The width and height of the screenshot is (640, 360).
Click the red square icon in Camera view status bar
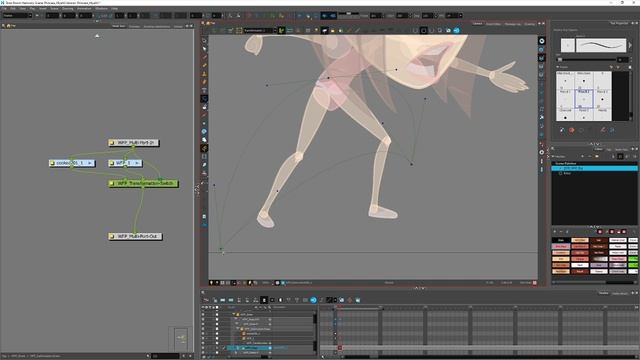(535, 282)
